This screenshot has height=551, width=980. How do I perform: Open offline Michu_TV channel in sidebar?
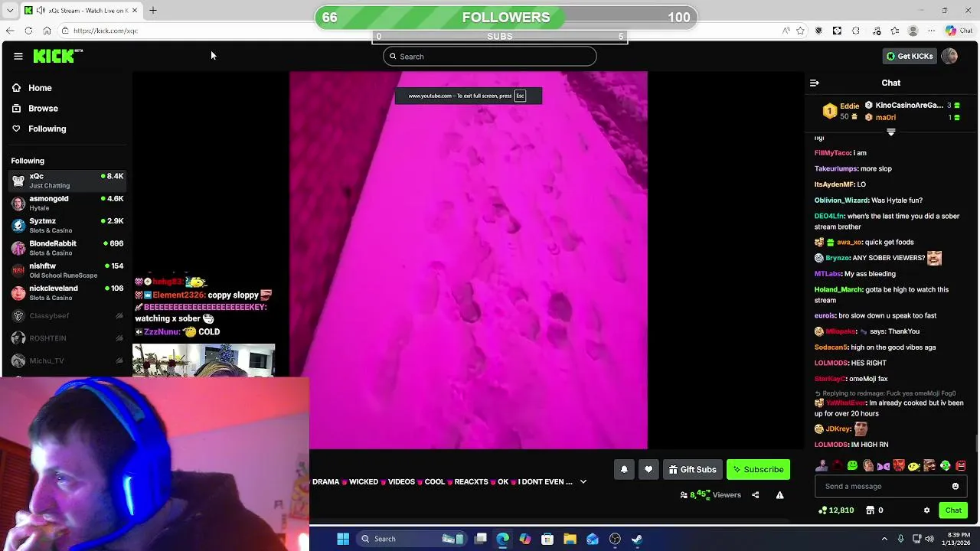click(67, 360)
